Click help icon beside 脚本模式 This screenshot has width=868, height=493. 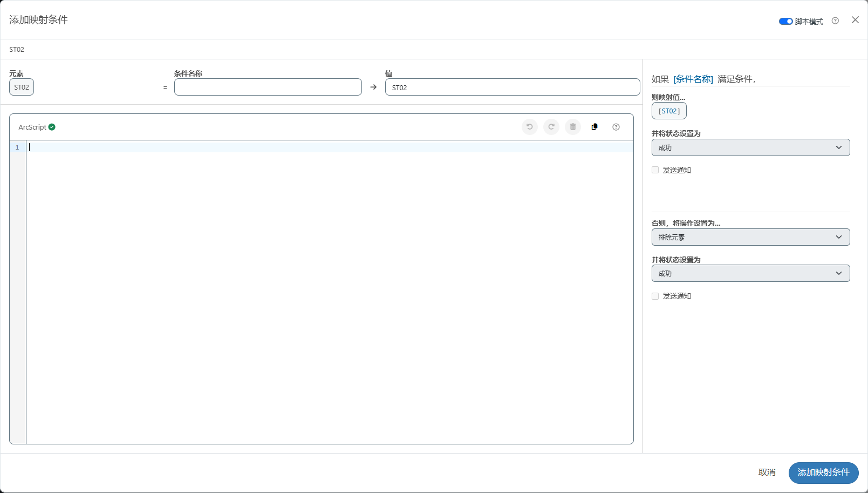835,21
